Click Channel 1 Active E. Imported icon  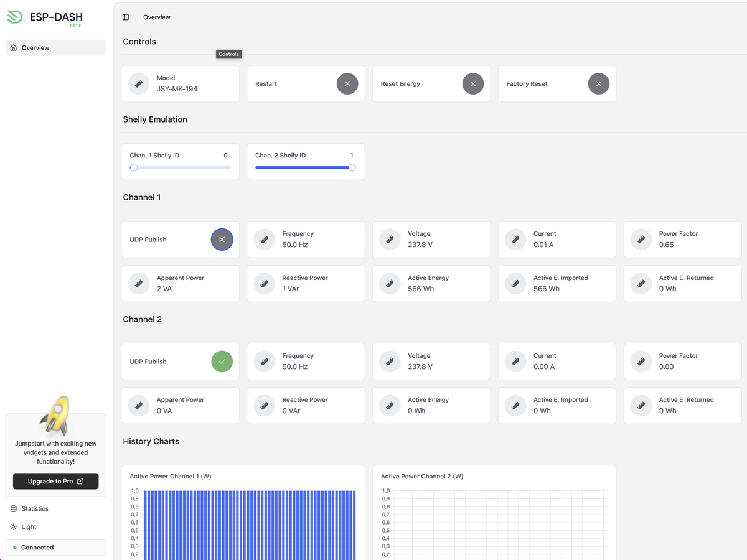click(x=515, y=283)
